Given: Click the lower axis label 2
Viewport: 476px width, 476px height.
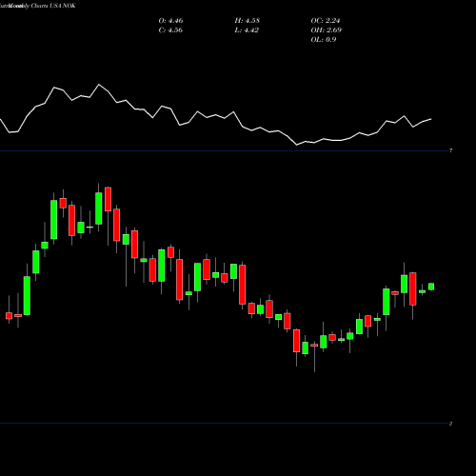Looking at the screenshot, I should tap(450, 424).
